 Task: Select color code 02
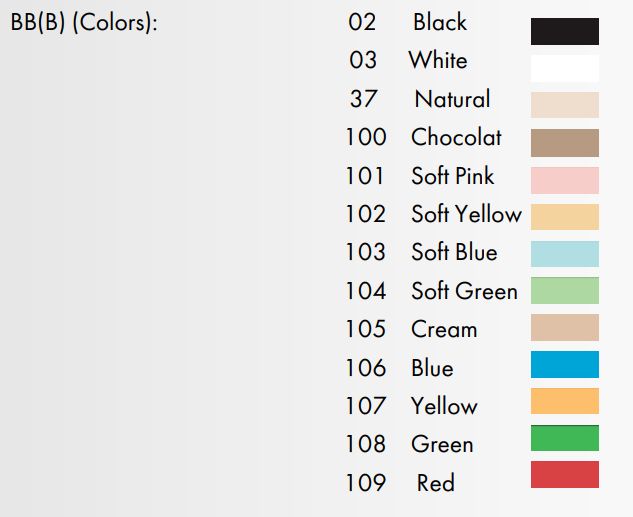[x=363, y=22]
